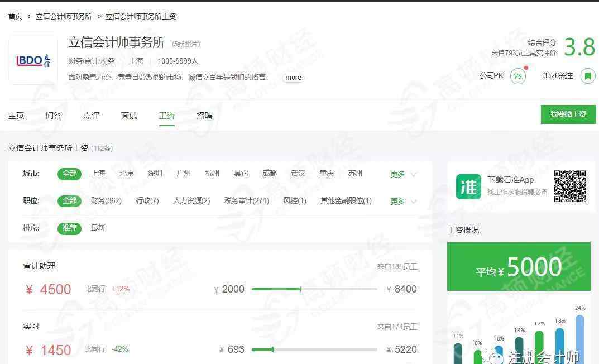Switch to the 主页 tab
The width and height of the screenshot is (599, 364).
click(16, 116)
